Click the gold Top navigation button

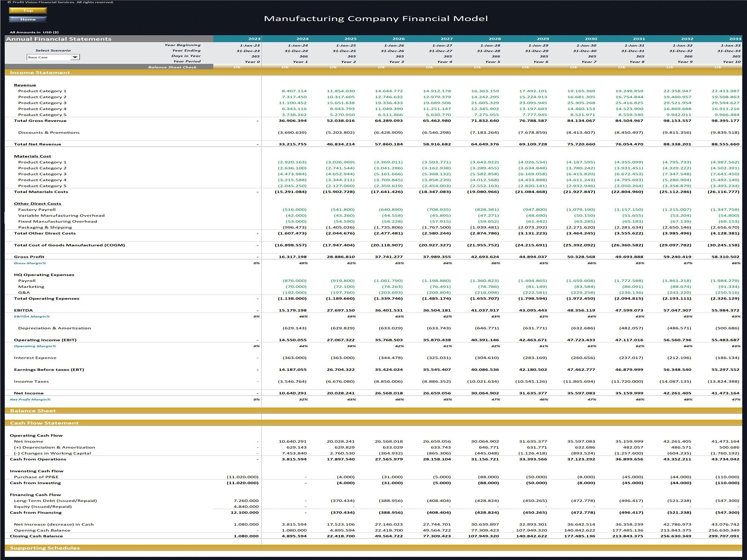tap(27, 10)
